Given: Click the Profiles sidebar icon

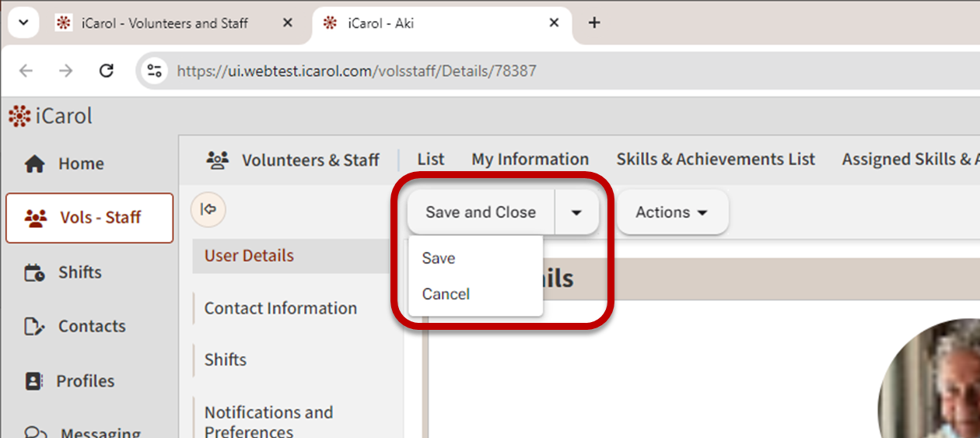Looking at the screenshot, I should [x=34, y=381].
